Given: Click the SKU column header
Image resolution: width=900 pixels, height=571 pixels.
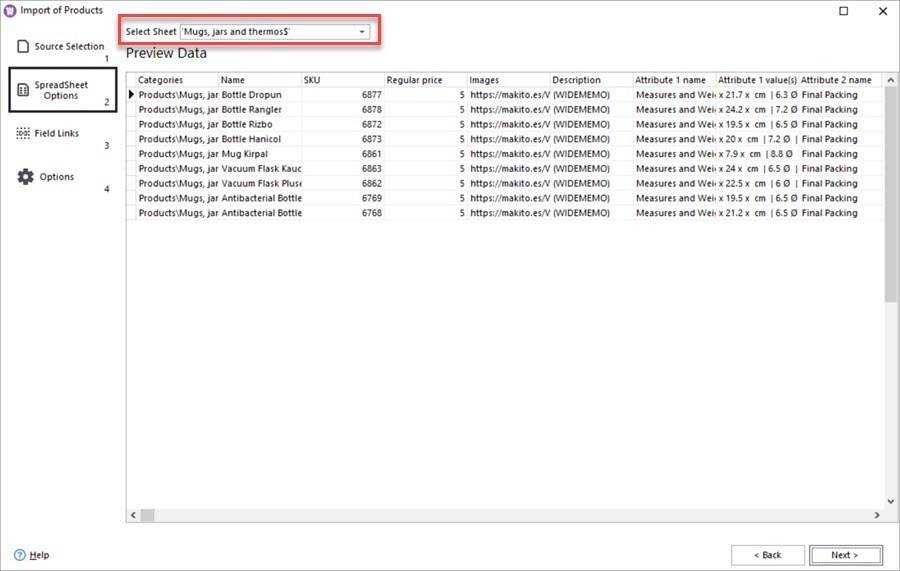Looking at the screenshot, I should tap(341, 80).
